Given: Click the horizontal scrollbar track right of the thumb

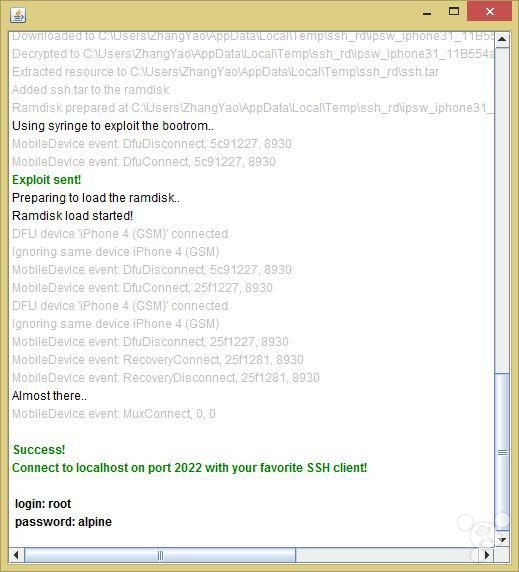Looking at the screenshot, I should (x=387, y=555).
